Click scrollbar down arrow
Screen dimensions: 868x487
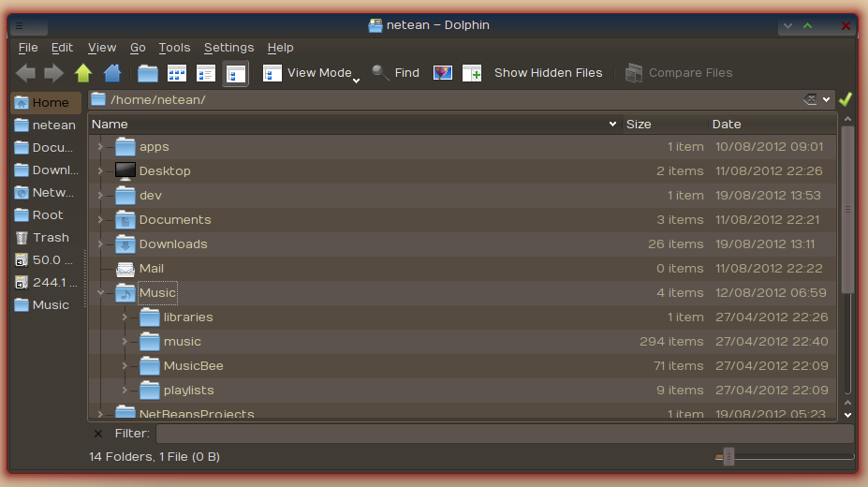pos(847,415)
